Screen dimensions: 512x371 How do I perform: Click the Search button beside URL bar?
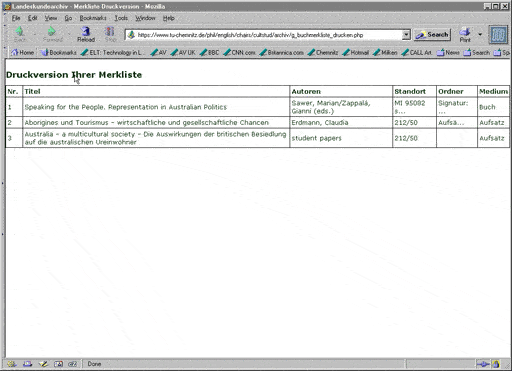[x=432, y=35]
